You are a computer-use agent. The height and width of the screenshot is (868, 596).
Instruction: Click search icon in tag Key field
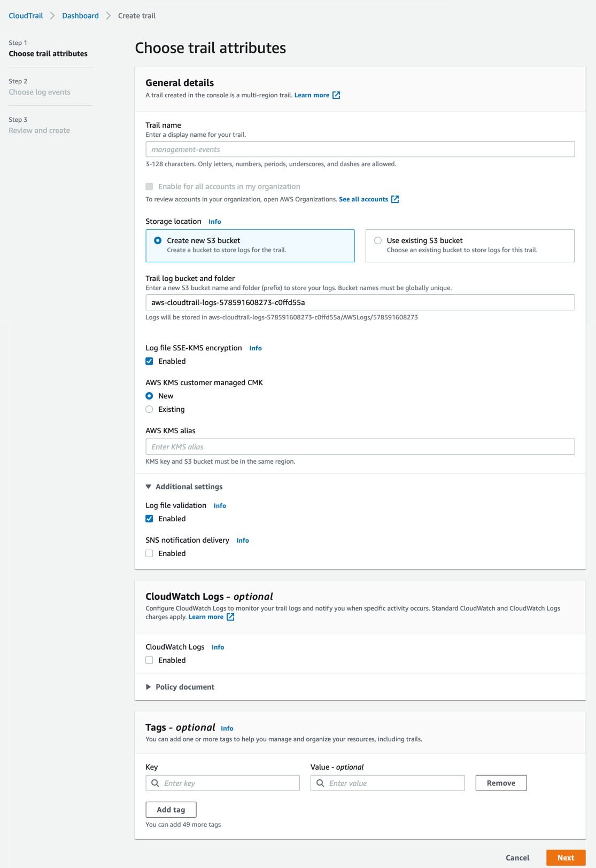(x=156, y=783)
